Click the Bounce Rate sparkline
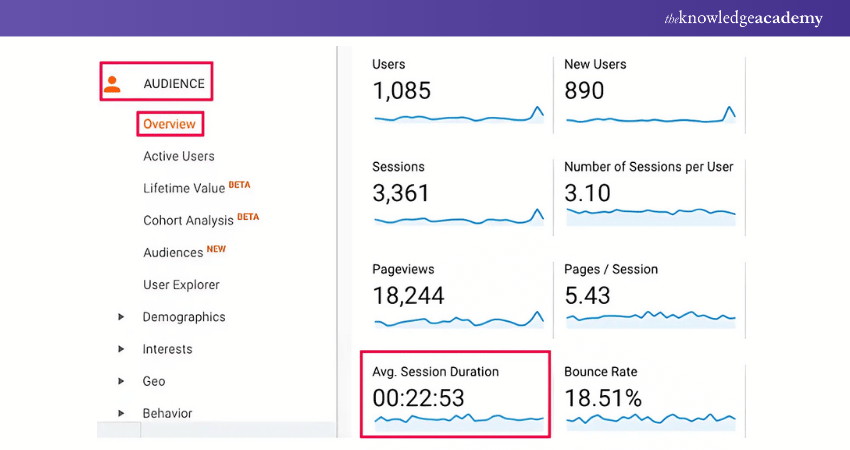This screenshot has width=850, height=450. (650, 419)
